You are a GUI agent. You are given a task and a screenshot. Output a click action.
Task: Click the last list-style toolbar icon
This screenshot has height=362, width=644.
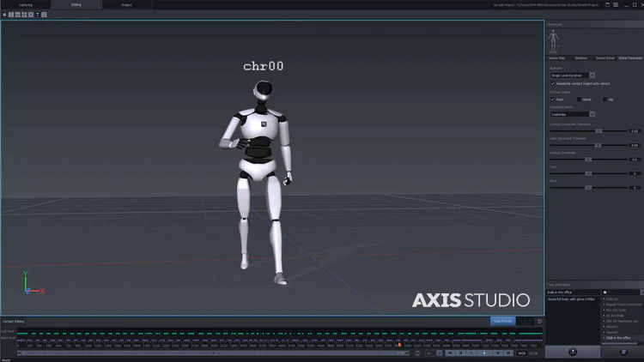tap(44, 15)
